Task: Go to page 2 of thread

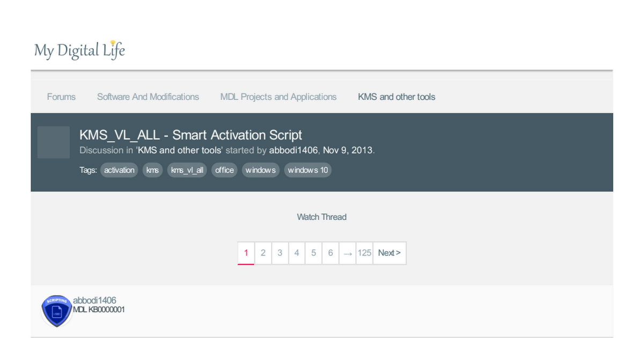Action: (263, 253)
